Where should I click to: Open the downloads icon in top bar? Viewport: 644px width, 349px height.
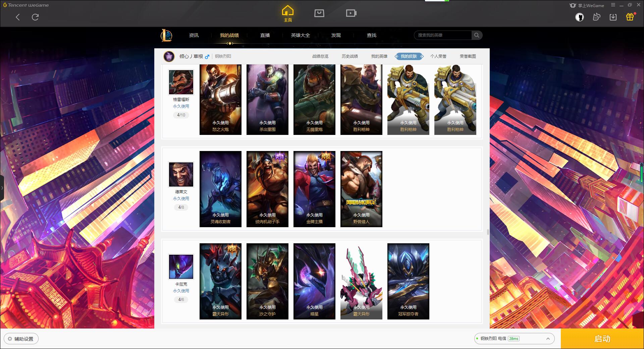(613, 17)
